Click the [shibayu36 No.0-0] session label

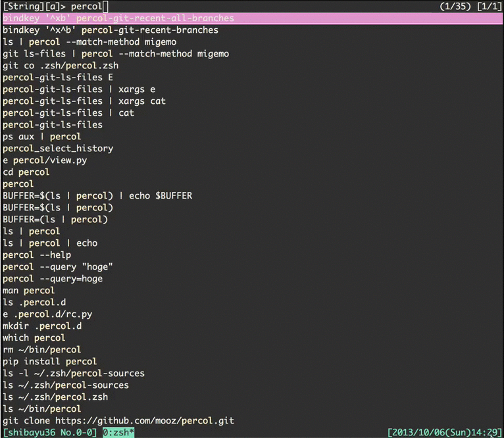click(x=50, y=433)
